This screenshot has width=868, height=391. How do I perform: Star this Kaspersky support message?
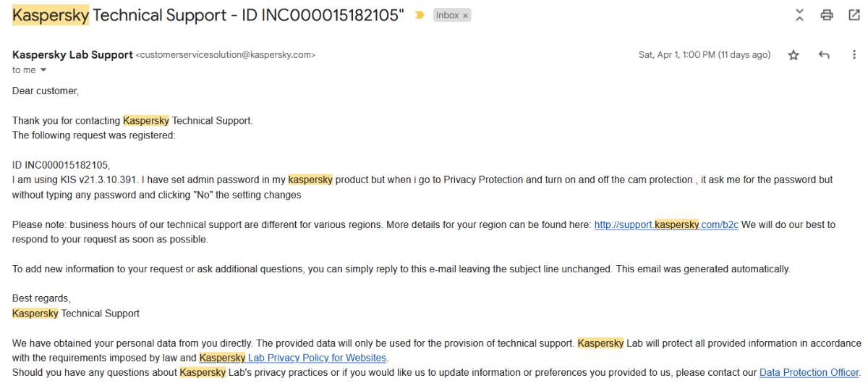click(793, 55)
